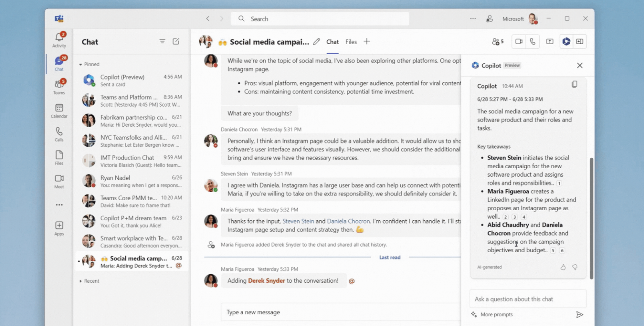Open the new chat compose icon
The image size is (644, 326).
(176, 42)
